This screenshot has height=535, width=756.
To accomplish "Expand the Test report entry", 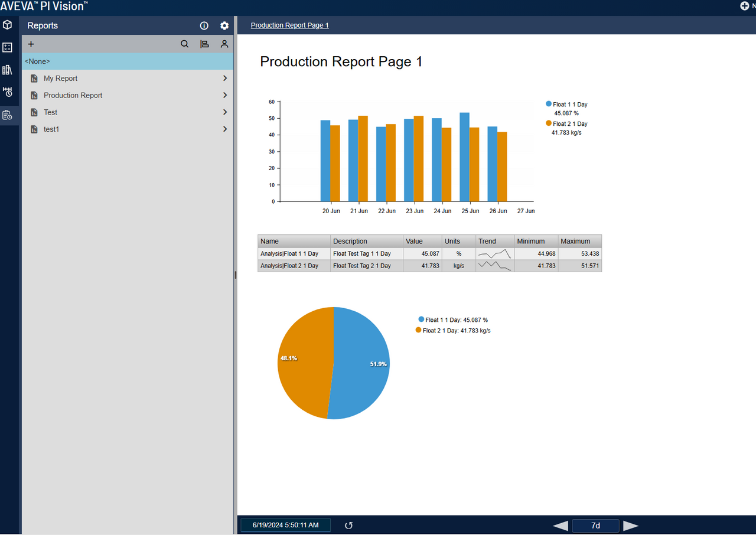I will 224,112.
